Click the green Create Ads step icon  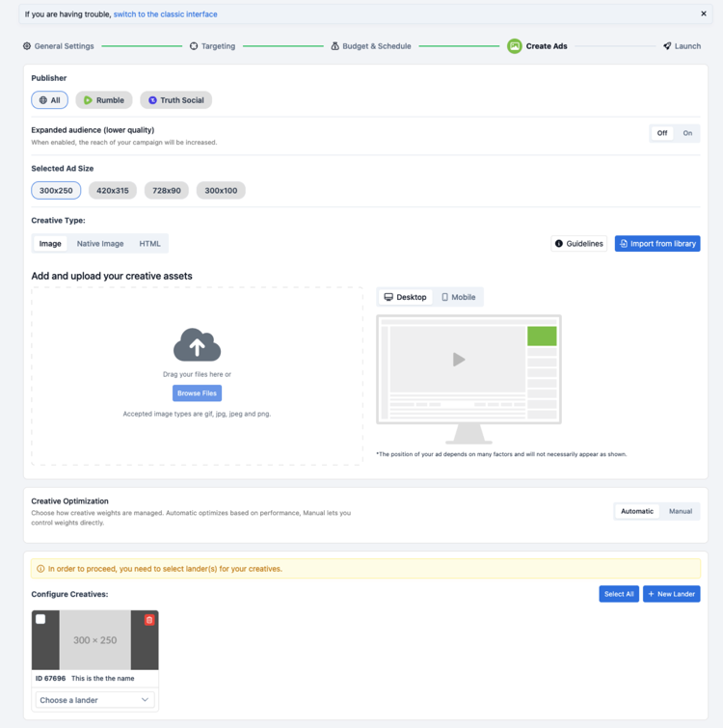pos(514,46)
